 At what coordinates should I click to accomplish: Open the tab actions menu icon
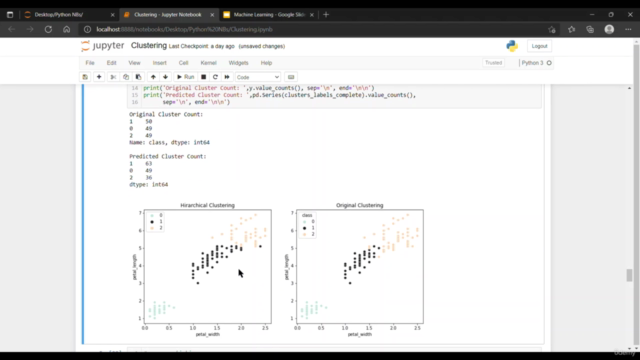(10, 15)
